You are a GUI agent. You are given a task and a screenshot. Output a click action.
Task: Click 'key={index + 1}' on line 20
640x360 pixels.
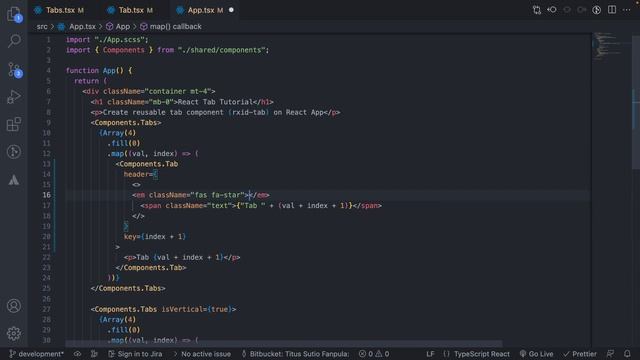coord(155,237)
